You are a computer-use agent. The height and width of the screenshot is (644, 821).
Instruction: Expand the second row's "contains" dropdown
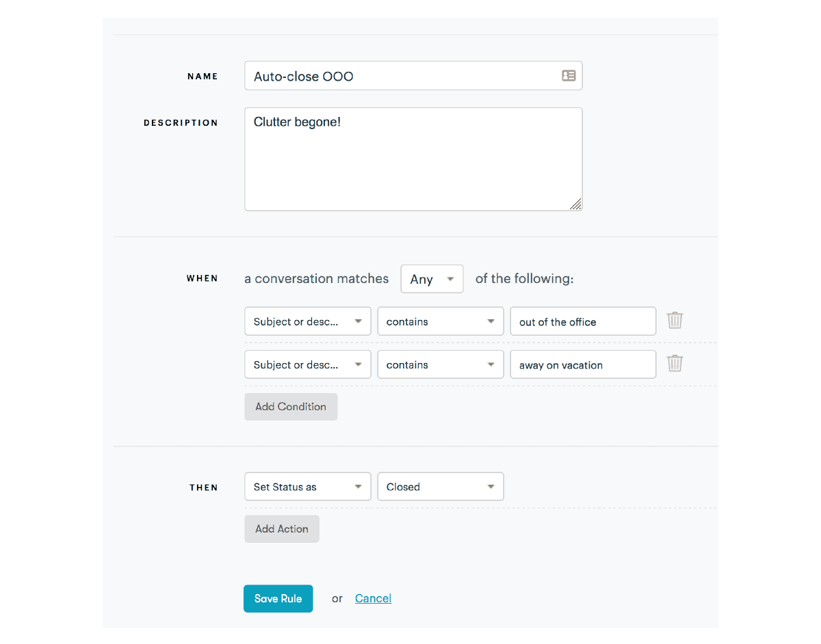(440, 364)
